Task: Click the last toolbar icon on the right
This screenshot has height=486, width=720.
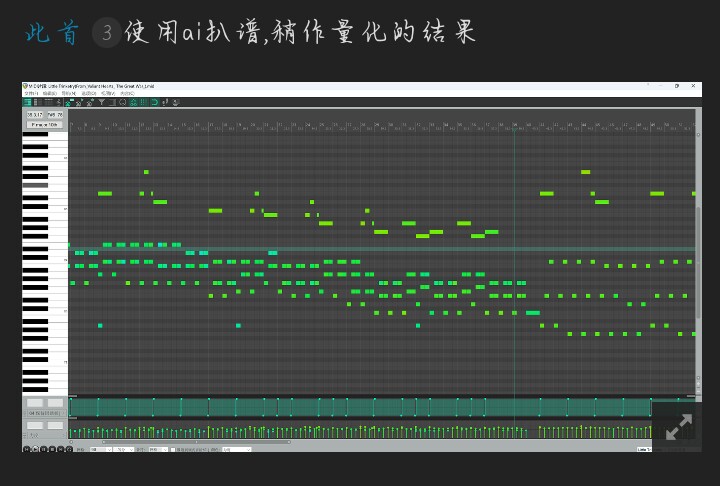Action: tap(175, 102)
